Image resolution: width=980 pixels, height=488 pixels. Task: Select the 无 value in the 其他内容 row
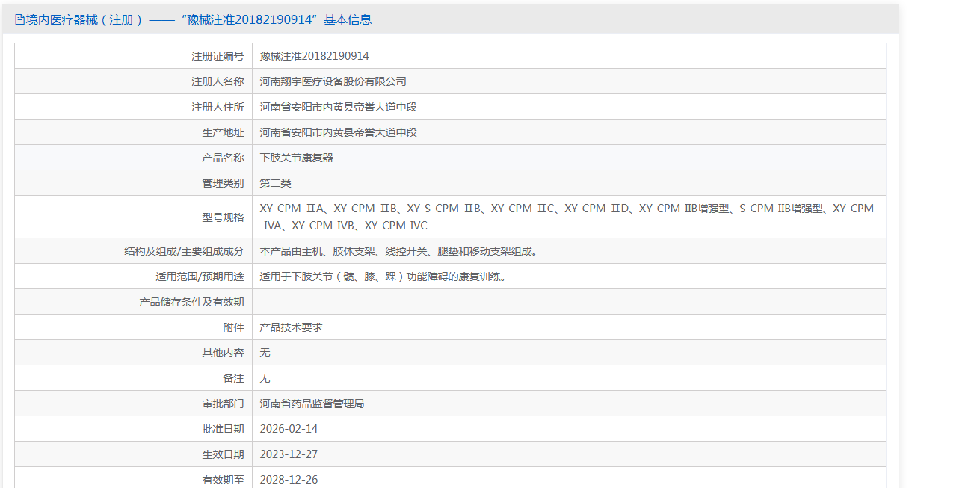[265, 353]
